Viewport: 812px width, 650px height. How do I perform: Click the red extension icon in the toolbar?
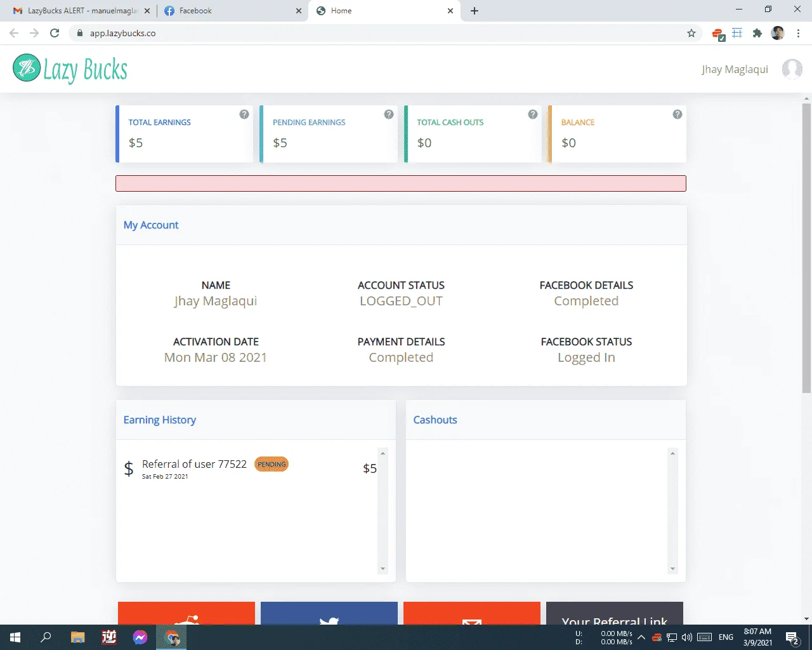[x=718, y=34]
